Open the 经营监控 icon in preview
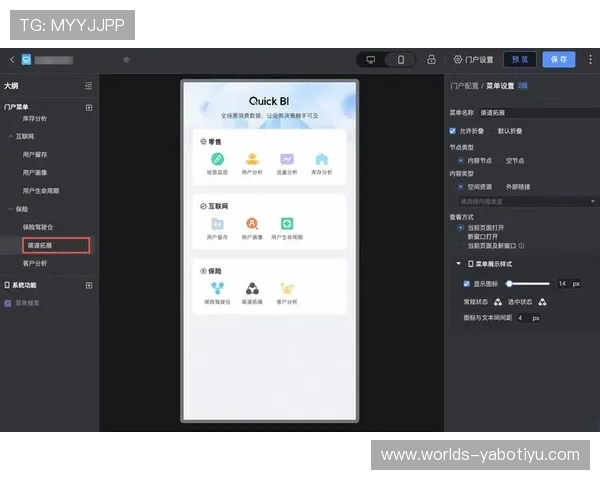 click(x=217, y=159)
